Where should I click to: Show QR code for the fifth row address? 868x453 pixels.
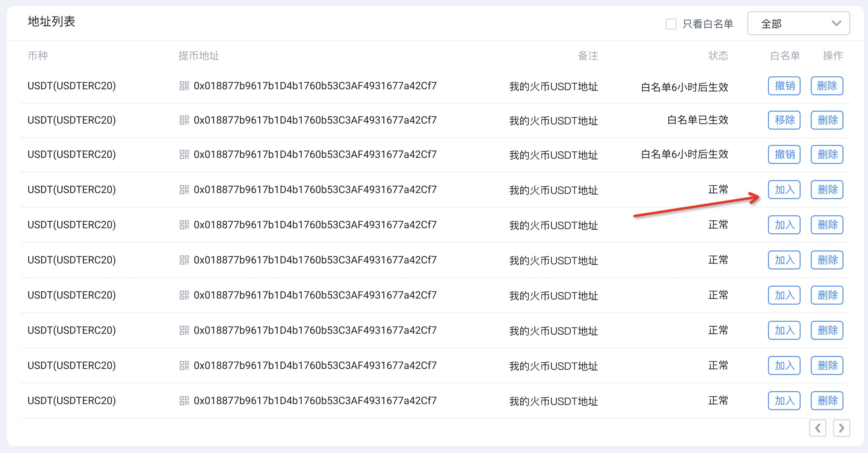point(184,224)
